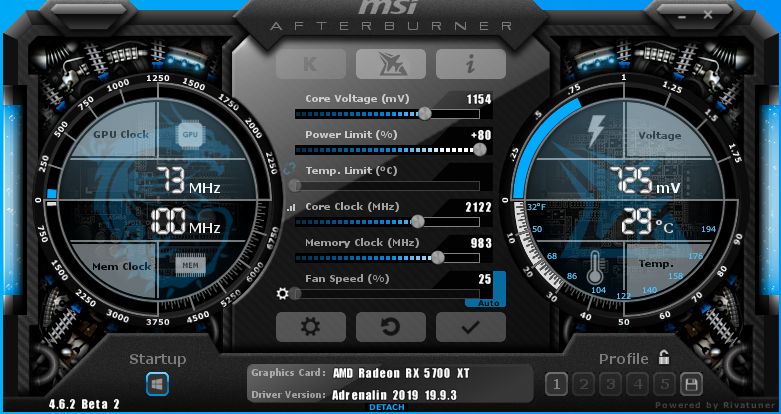Click the graphics card name AMD Radeon RX 5700 XT
The height and width of the screenshot is (414, 781).
tap(401, 373)
